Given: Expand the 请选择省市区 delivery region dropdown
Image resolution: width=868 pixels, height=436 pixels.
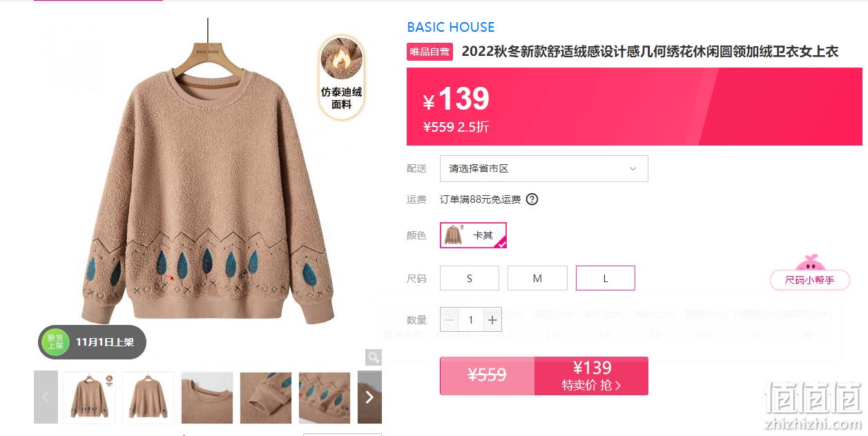Looking at the screenshot, I should (x=544, y=168).
